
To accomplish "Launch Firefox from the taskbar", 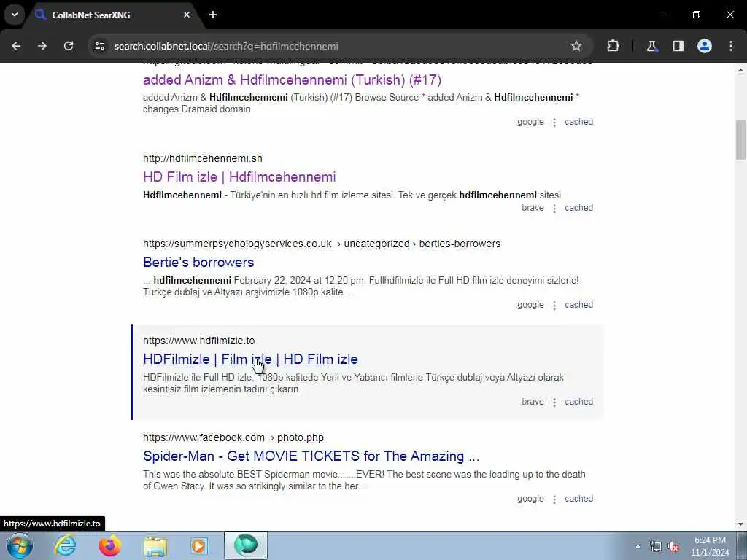I will tap(110, 545).
